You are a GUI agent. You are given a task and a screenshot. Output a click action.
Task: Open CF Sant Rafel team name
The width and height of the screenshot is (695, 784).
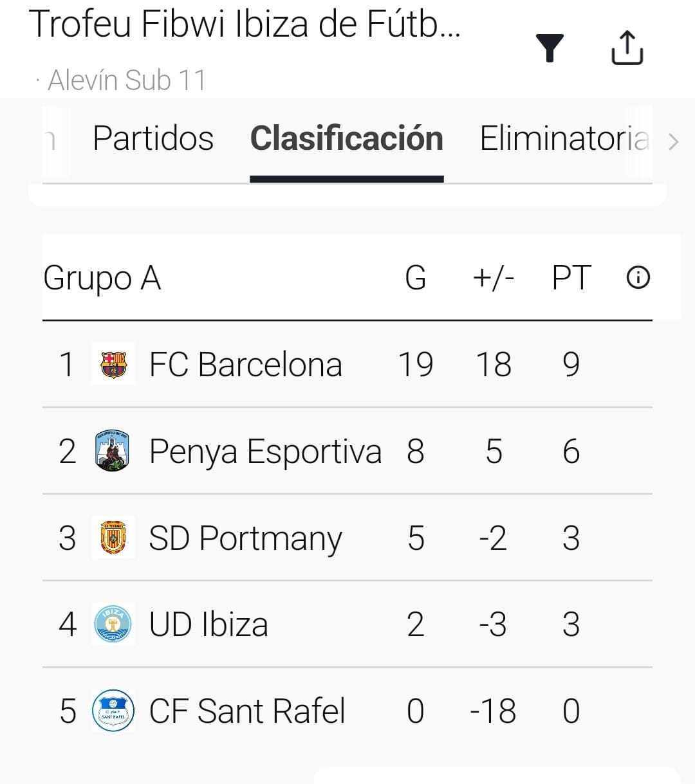pos(247,711)
